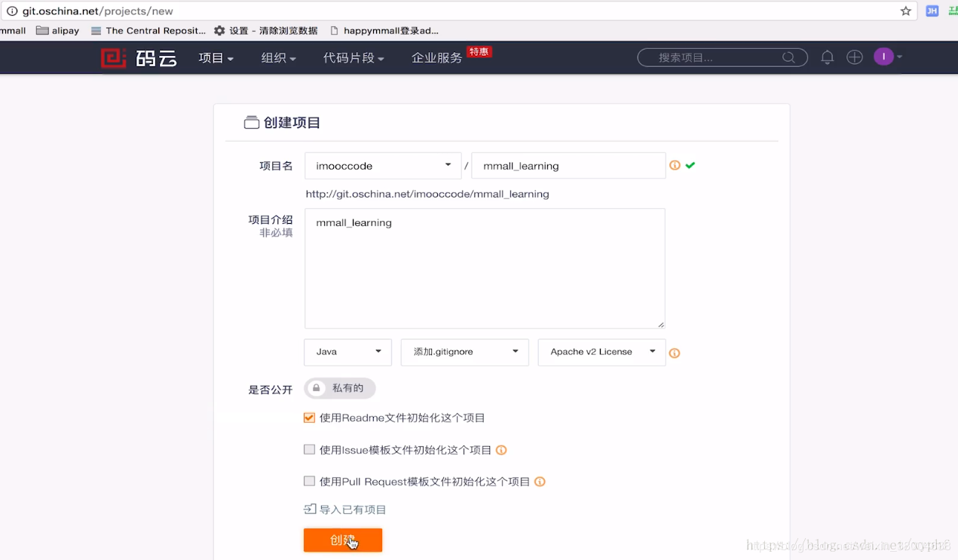Open the Apache v2 License dropdown

tap(601, 352)
